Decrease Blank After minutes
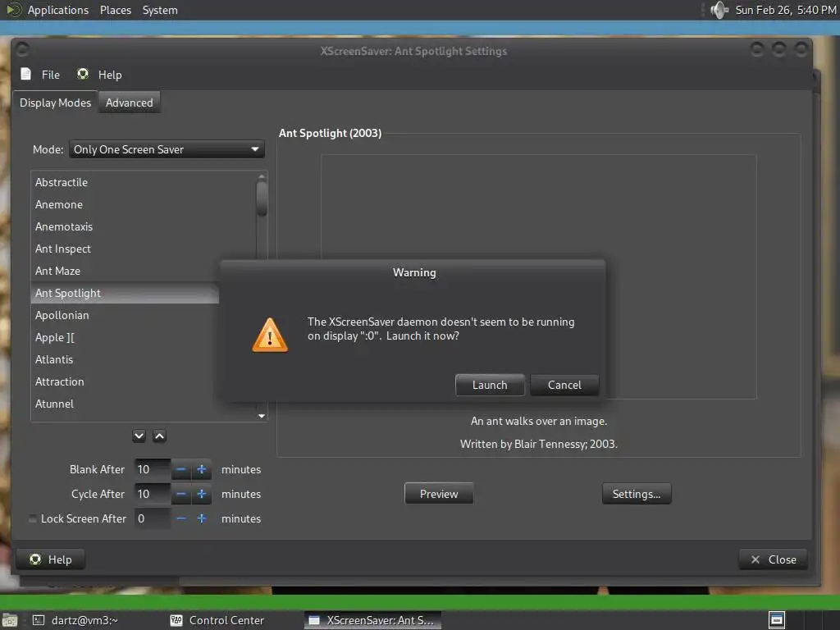 click(181, 469)
